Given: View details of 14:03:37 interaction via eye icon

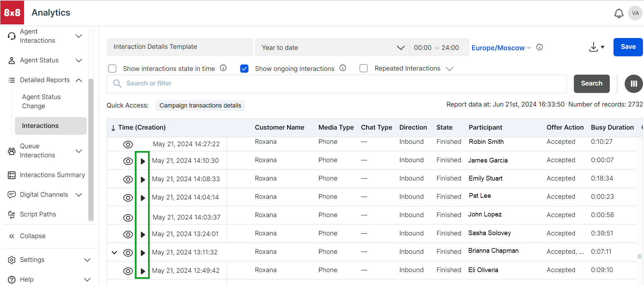Looking at the screenshot, I should [128, 217].
